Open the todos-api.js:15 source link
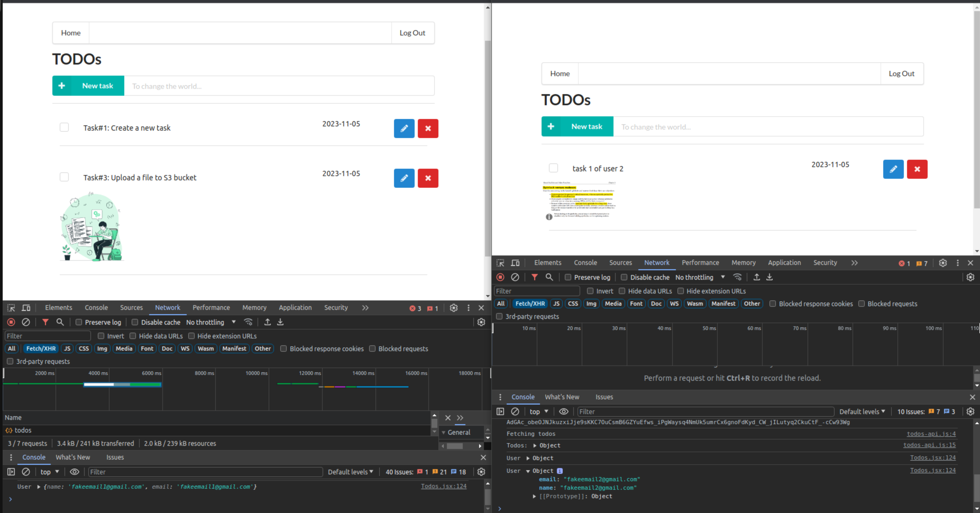 (929, 445)
